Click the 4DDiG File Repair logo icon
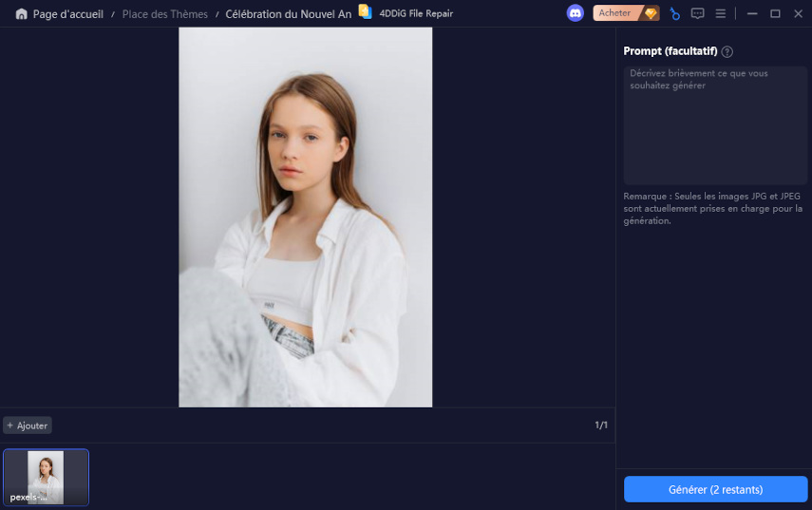This screenshot has height=510, width=812. (365, 12)
